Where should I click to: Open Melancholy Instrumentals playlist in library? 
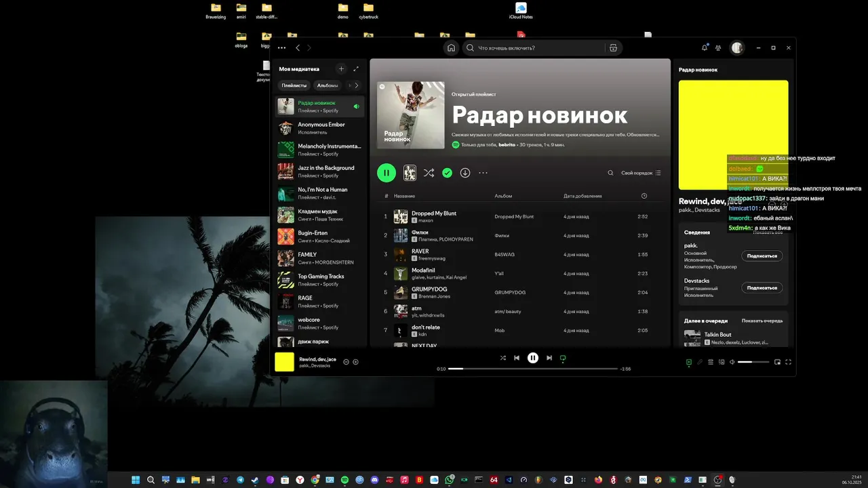pyautogui.click(x=320, y=150)
